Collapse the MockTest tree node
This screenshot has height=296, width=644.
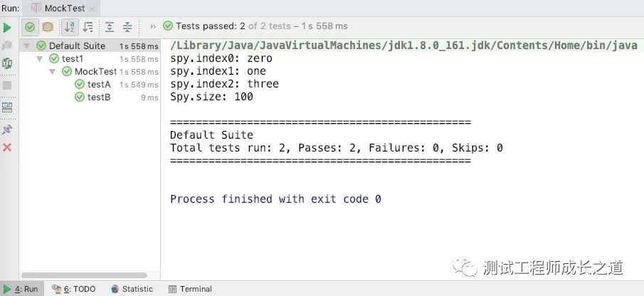pos(52,72)
